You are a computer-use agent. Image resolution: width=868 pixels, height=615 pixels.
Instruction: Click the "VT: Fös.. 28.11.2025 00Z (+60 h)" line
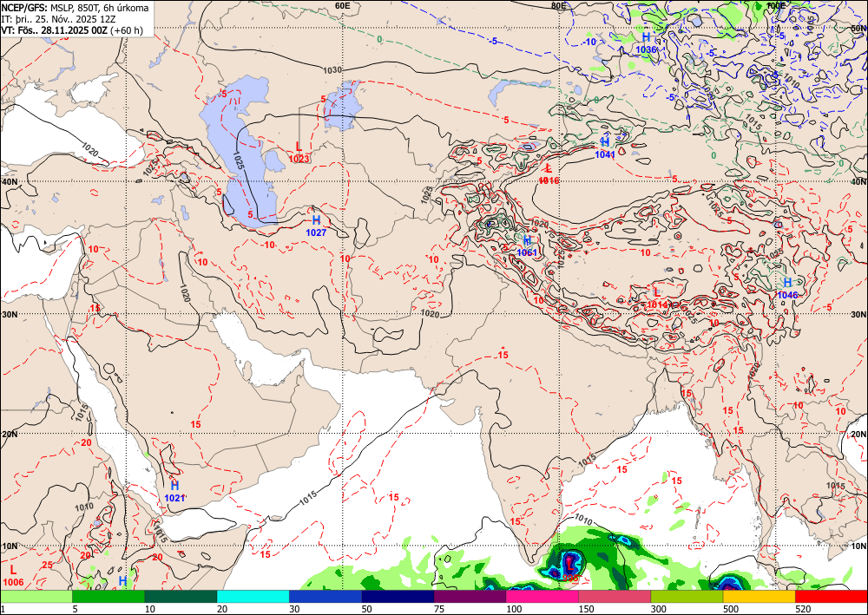pyautogui.click(x=72, y=30)
